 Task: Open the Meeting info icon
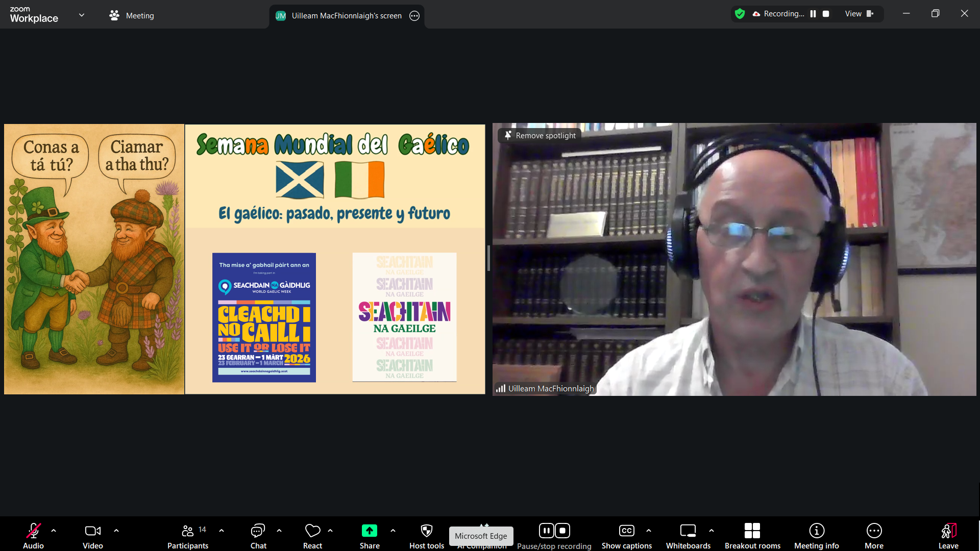coord(816,531)
